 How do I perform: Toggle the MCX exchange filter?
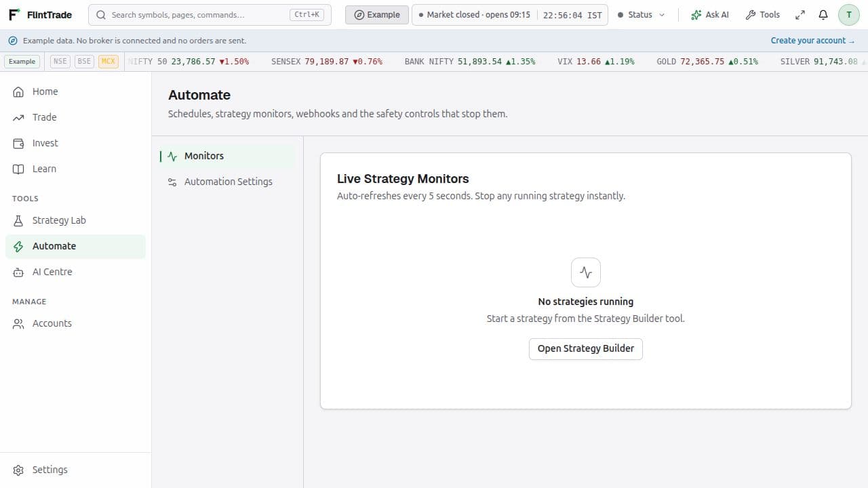point(108,62)
